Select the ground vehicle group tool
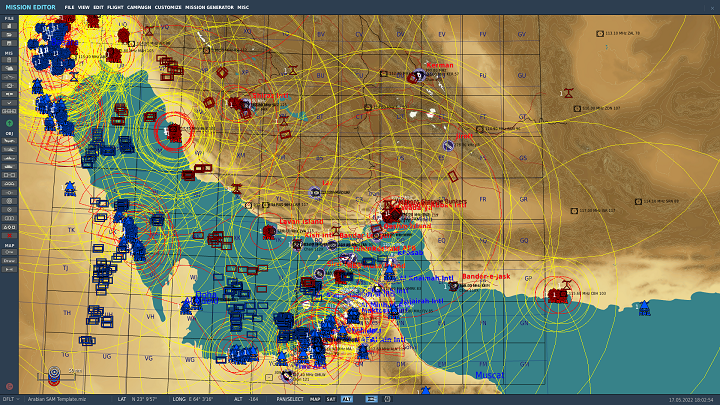Screen dimensions: 720x405 coord(9,167)
